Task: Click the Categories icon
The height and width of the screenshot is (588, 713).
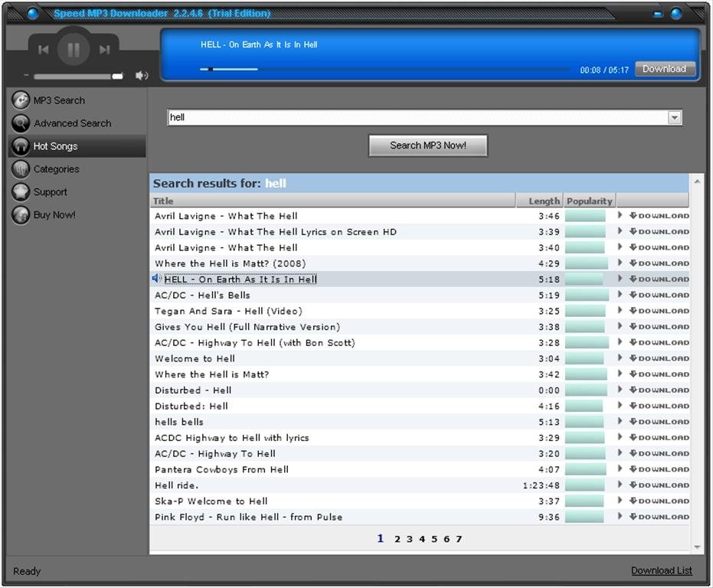Action: point(21,168)
